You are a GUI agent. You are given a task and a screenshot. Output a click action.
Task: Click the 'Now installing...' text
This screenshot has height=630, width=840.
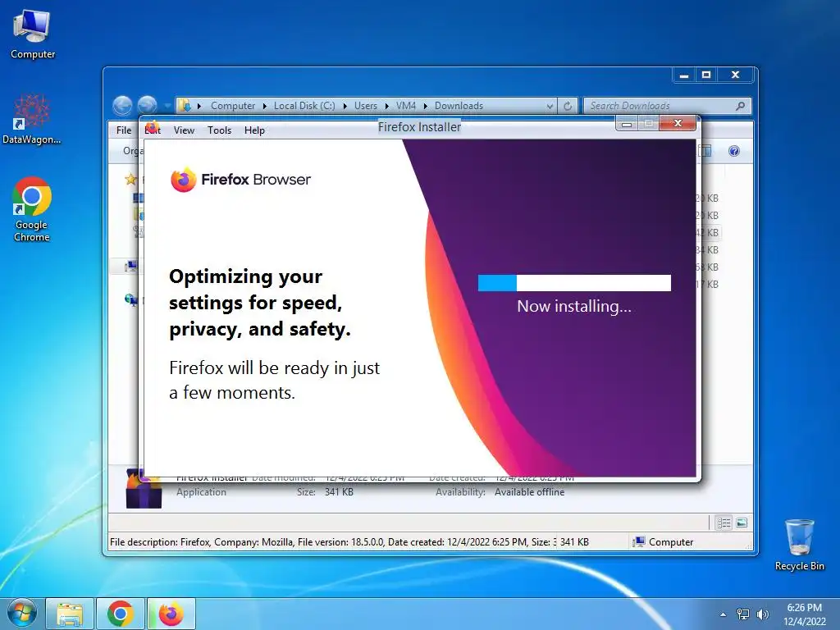(x=574, y=307)
